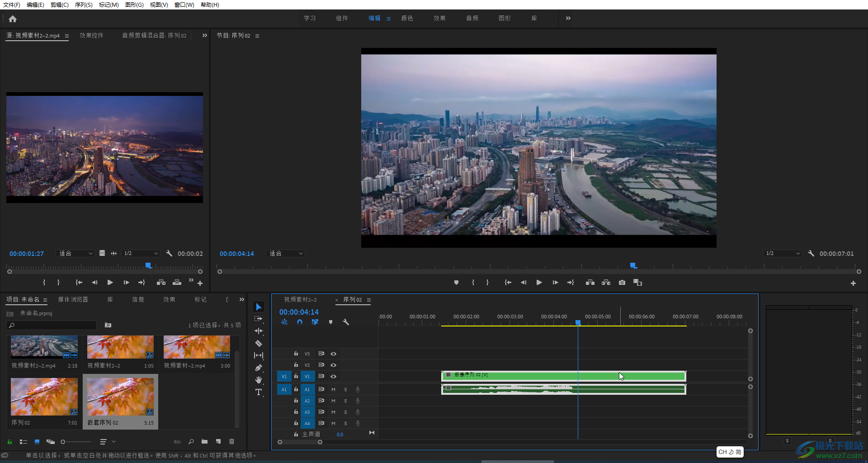This screenshot has height=463, width=868.
Task: Toggle lock on track V3
Action: (x=296, y=354)
